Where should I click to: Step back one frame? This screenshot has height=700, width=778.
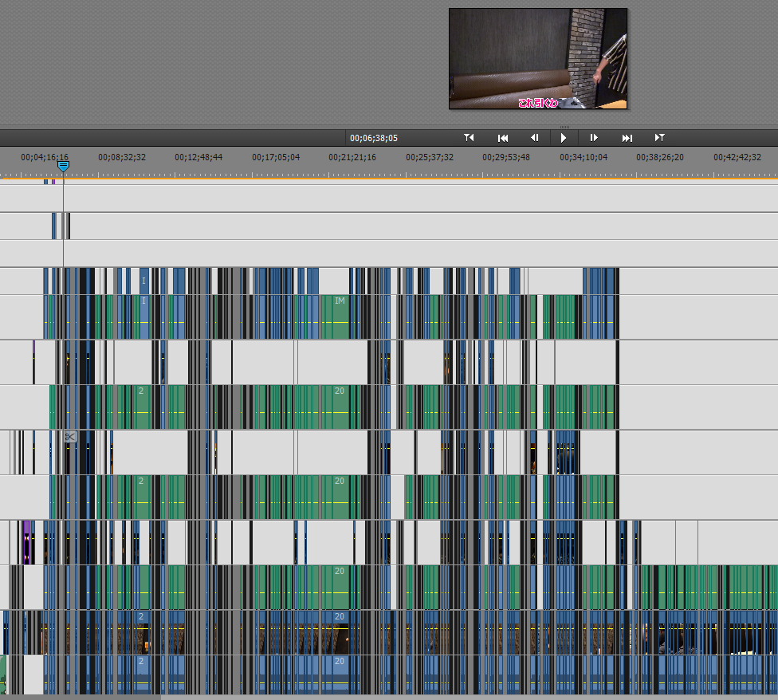534,138
